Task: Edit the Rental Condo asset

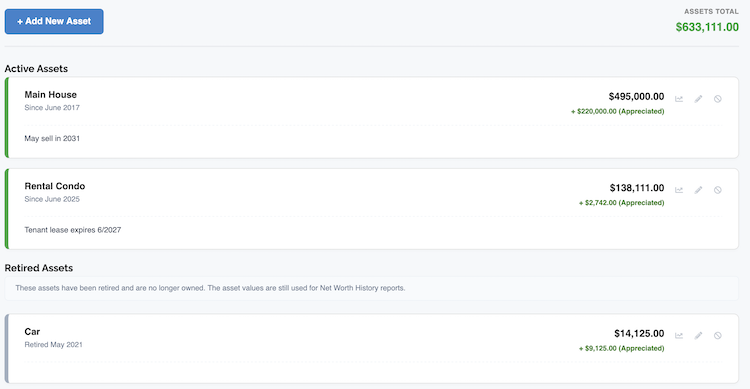Action: pos(698,190)
